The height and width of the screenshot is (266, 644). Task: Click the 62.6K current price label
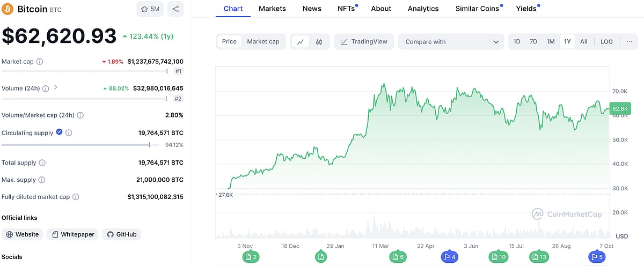coord(619,108)
